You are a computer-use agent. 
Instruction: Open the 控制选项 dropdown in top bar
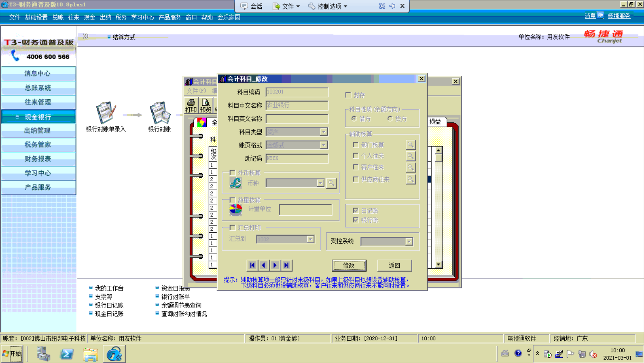(328, 6)
